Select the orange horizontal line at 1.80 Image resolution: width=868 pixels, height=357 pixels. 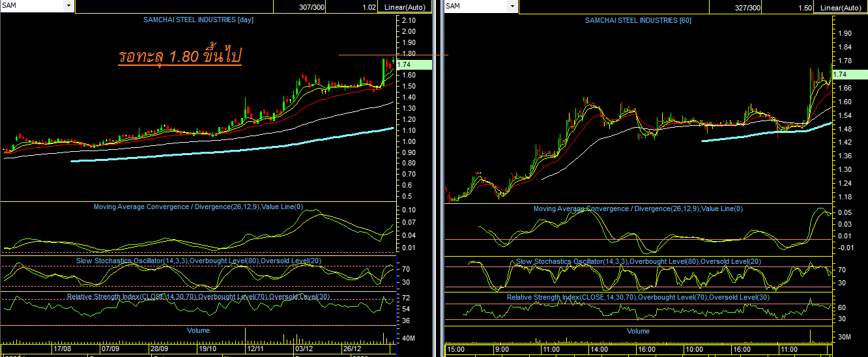[394, 55]
